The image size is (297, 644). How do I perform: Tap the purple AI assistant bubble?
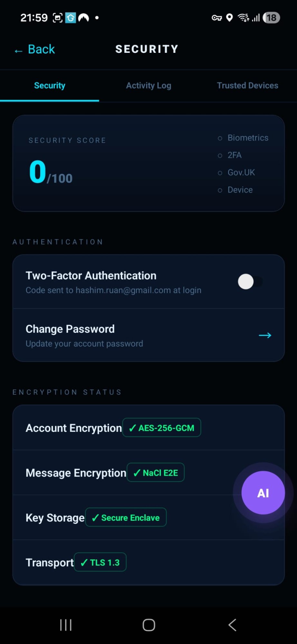click(263, 493)
